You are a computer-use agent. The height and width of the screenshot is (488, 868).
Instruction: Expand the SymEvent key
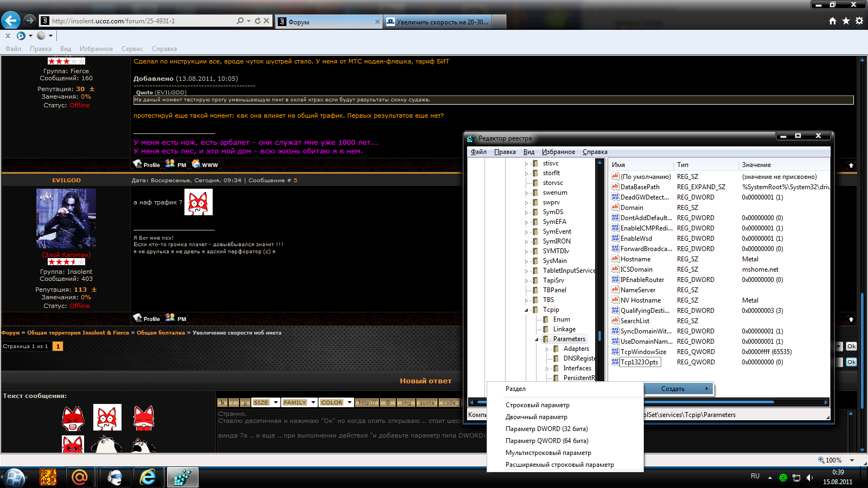(526, 232)
